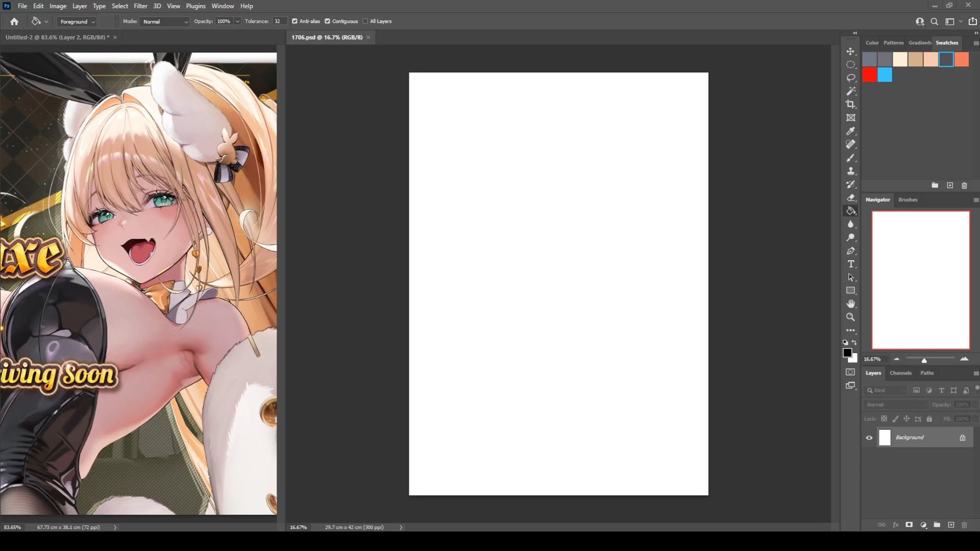Toggle the shape layer filter
The height and width of the screenshot is (551, 980).
point(953,390)
